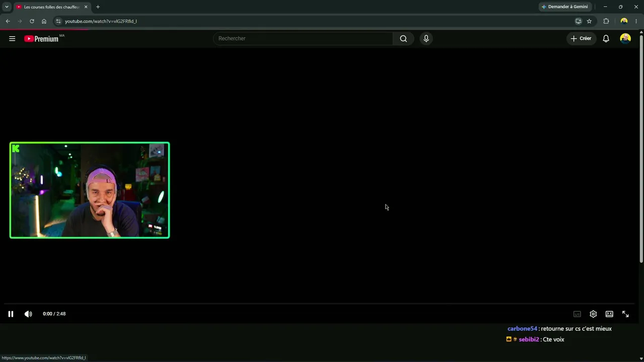Click the search magnifier button
This screenshot has height=362, width=644.
coord(403,39)
